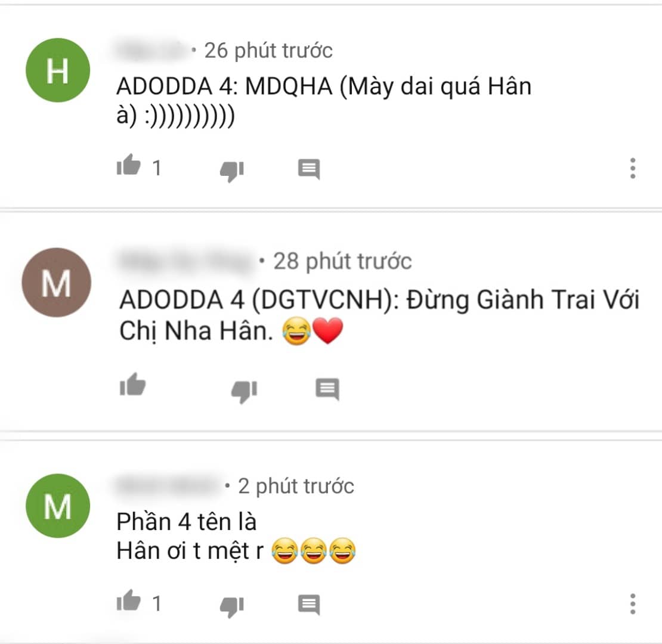
Task: Open the blurred username beside 26 phút trước
Action: [151, 50]
